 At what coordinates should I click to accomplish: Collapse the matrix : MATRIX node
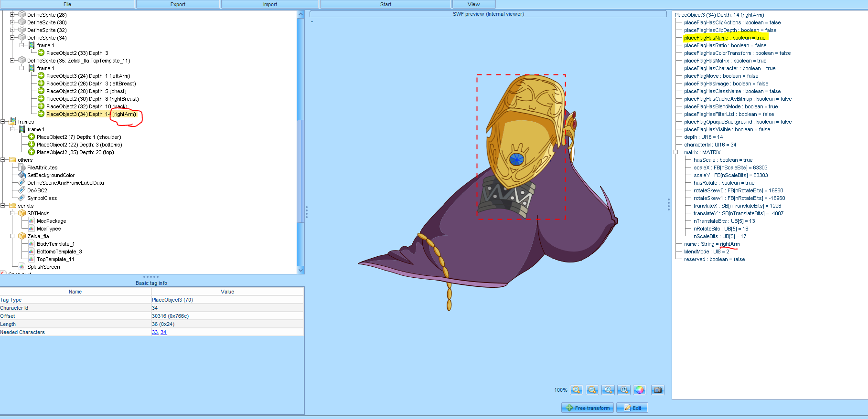pyautogui.click(x=676, y=152)
